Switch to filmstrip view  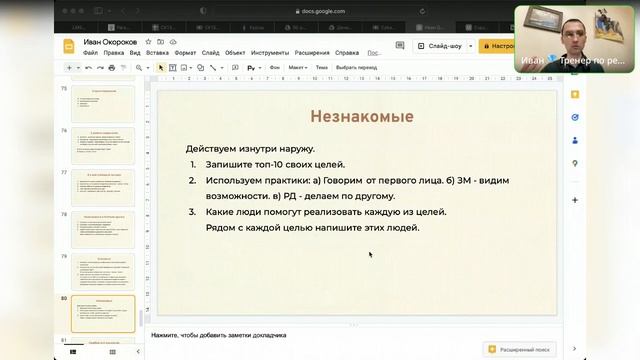73,352
